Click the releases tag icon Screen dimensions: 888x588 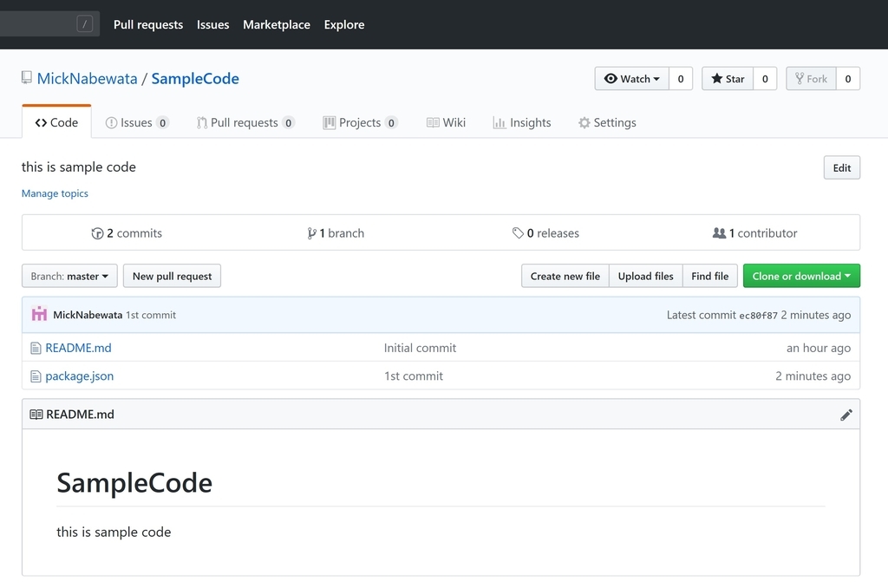(518, 233)
